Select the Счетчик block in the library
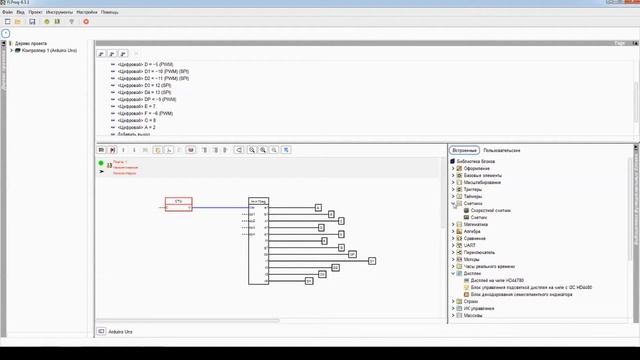Screen dimensions: 640x360 pos(478,218)
